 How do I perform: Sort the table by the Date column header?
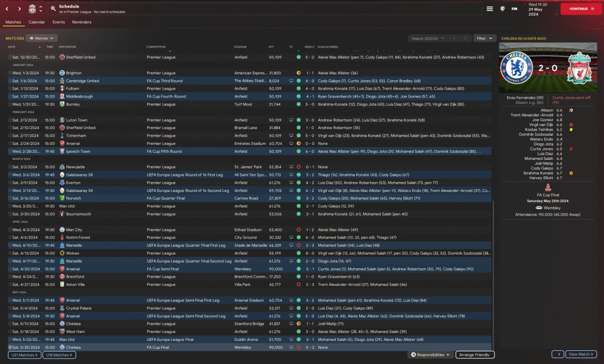point(12,47)
